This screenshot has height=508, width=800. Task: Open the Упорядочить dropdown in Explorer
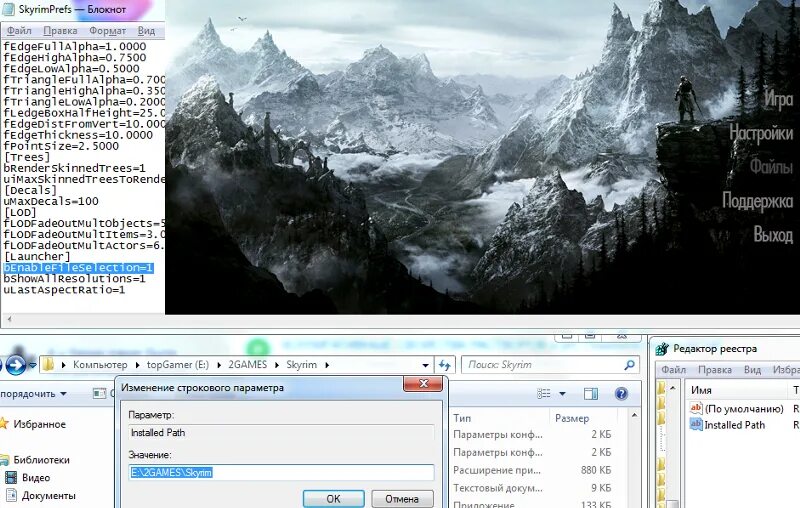[34, 394]
